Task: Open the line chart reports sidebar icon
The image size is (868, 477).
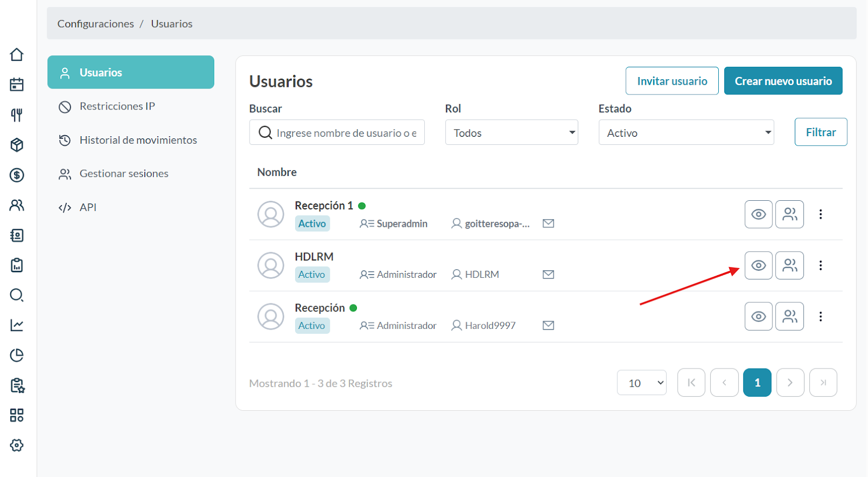Action: [17, 325]
